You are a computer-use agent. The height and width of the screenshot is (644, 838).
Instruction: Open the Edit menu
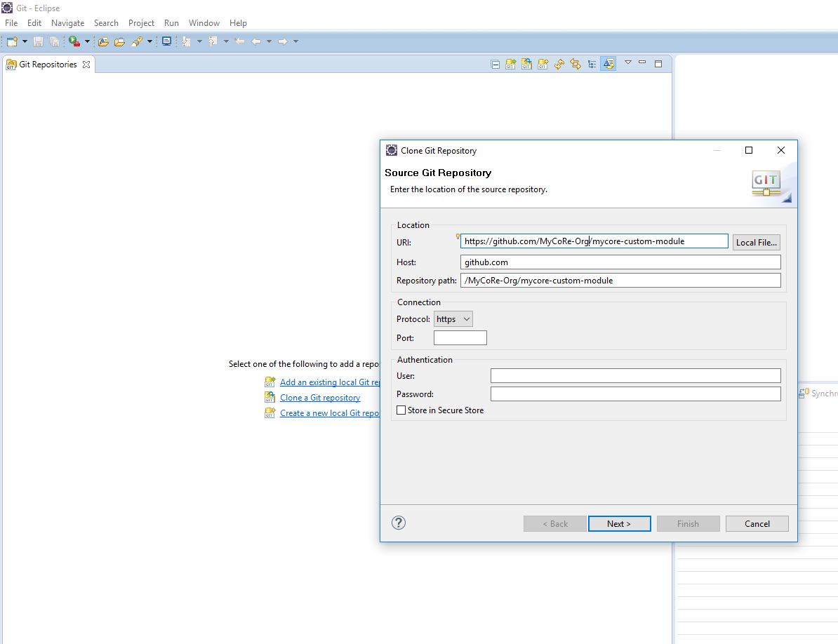(x=34, y=23)
